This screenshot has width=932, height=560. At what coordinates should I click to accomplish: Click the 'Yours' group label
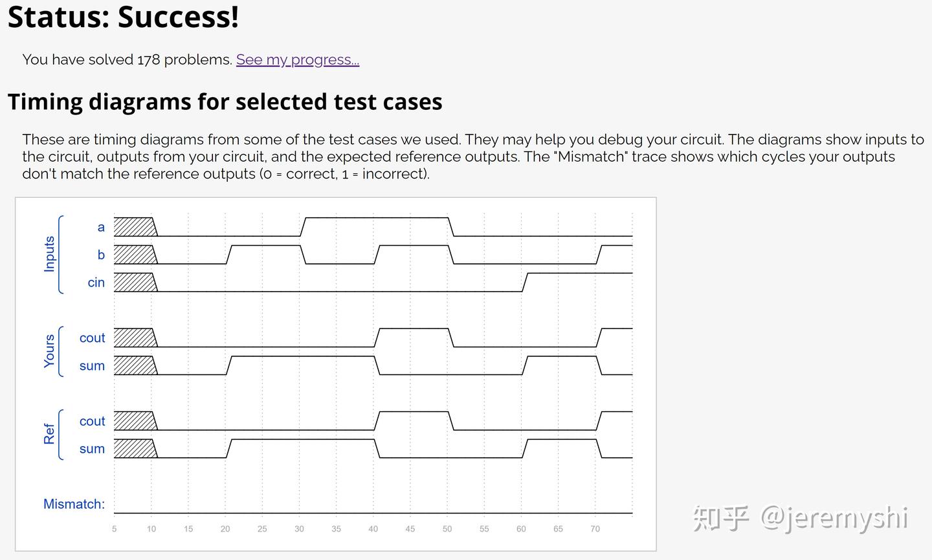coord(49,351)
